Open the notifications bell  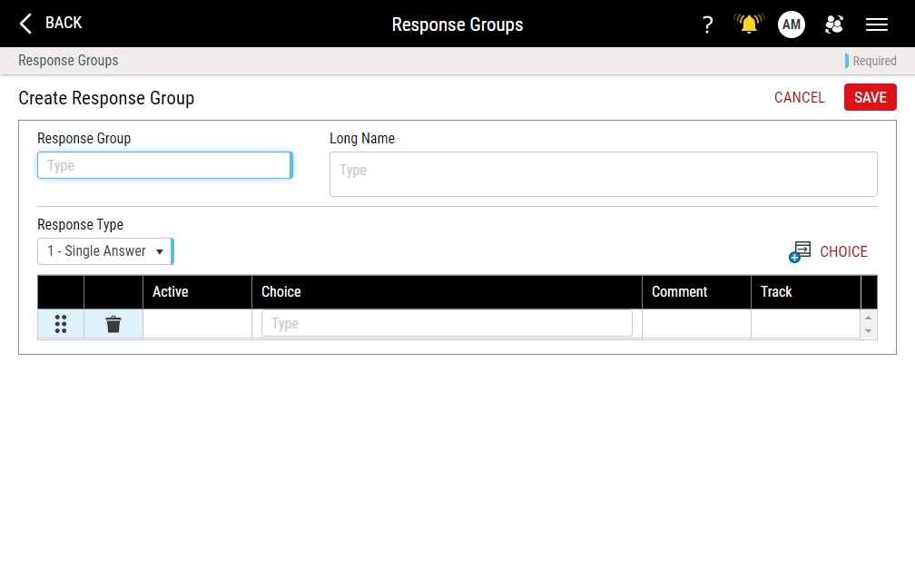[749, 24]
